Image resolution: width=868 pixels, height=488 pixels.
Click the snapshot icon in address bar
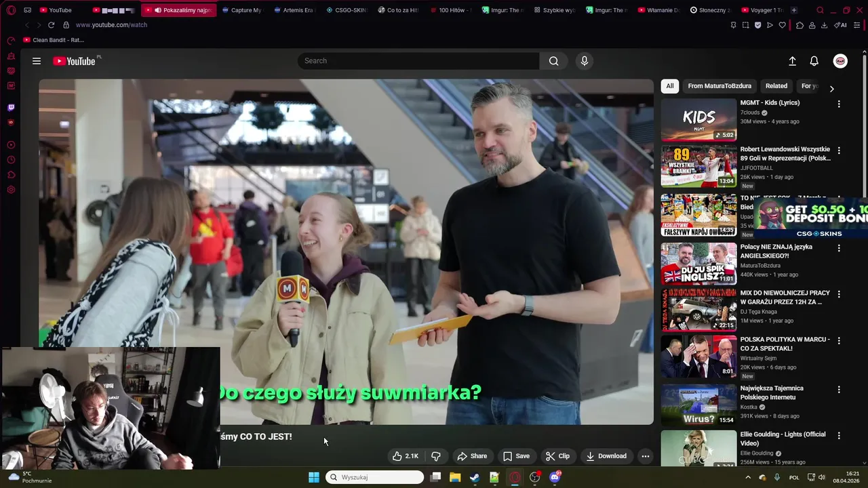click(745, 25)
